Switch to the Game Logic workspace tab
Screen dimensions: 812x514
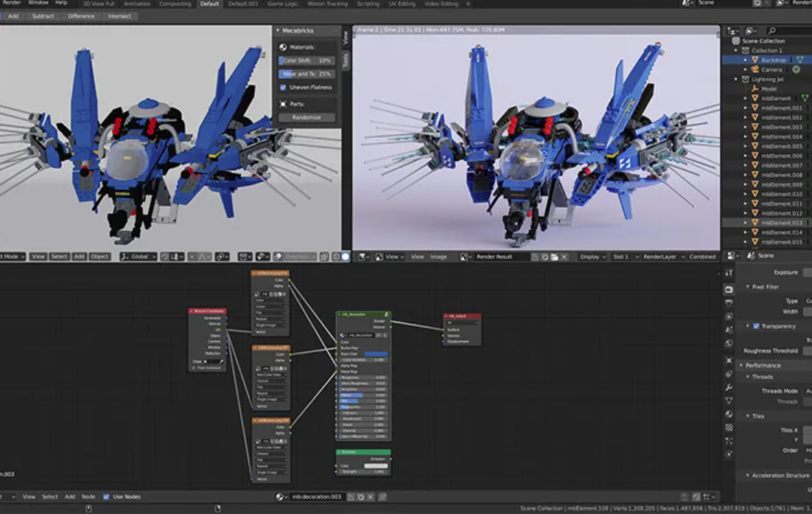tap(283, 4)
